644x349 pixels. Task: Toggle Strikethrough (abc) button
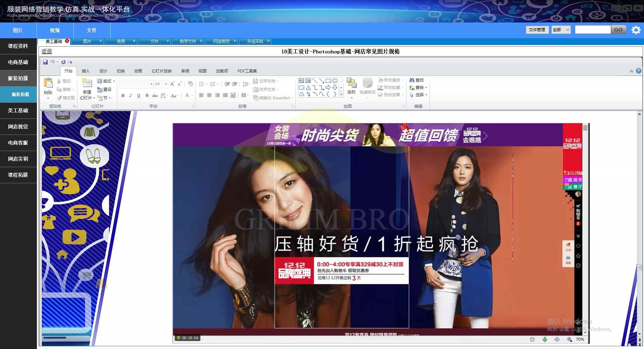[x=155, y=96]
